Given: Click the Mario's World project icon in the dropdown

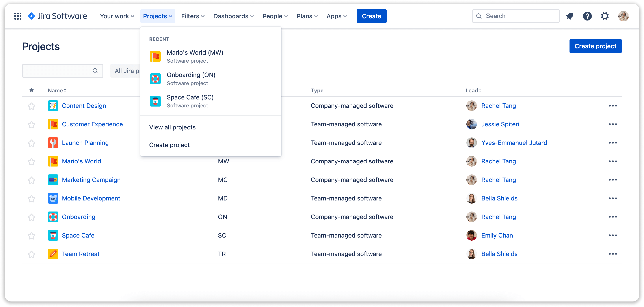Looking at the screenshot, I should 155,56.
